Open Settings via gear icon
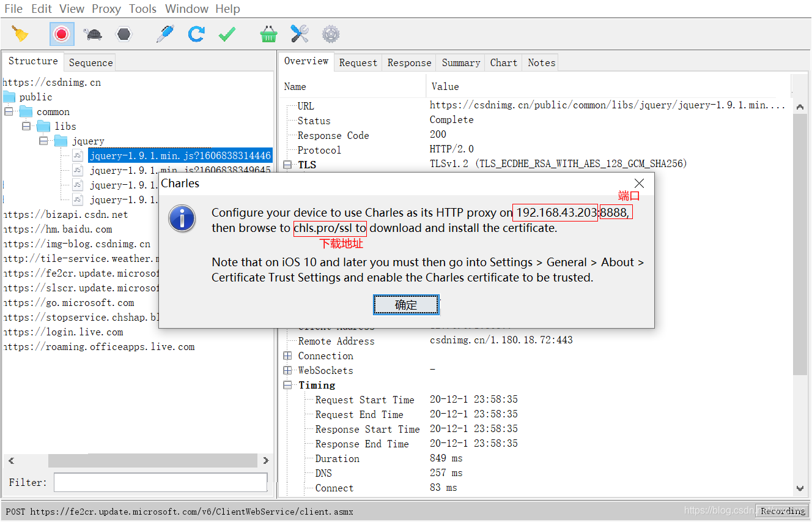The width and height of the screenshot is (812, 522). (x=331, y=34)
